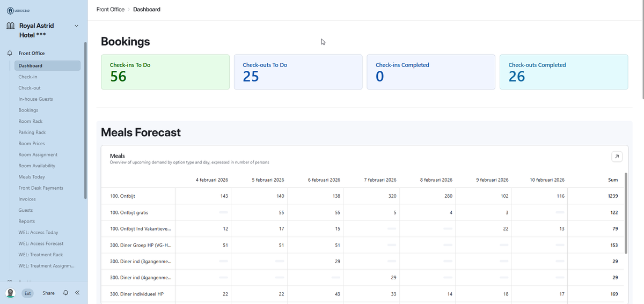644x304 pixels.
Task: Collapse the sidebar with double-chevron icon
Action: [77, 293]
